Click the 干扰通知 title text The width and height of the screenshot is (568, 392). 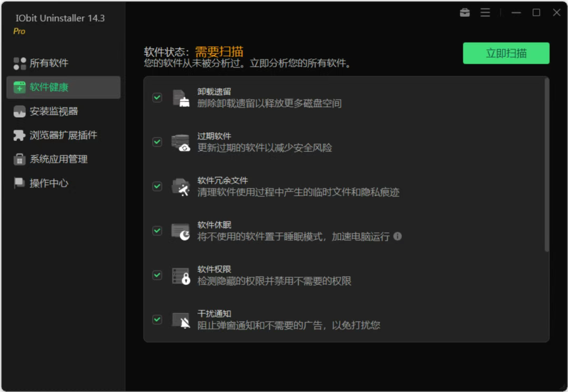(x=214, y=314)
